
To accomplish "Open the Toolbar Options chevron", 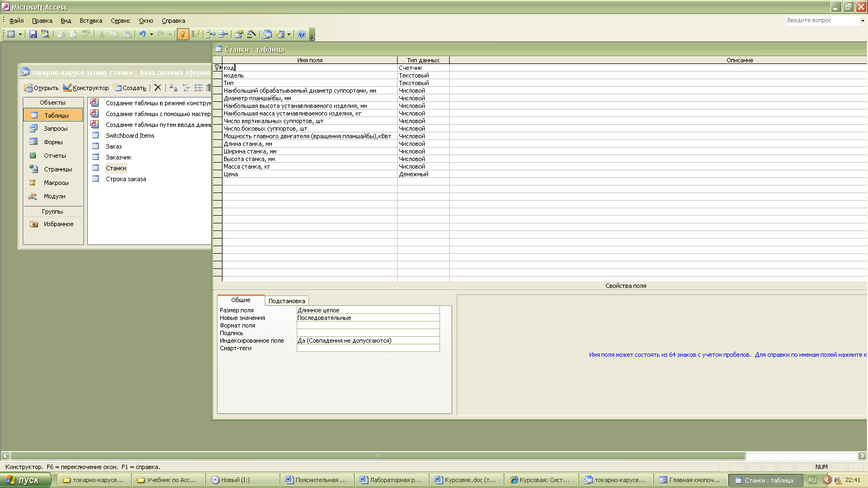I will point(312,35).
